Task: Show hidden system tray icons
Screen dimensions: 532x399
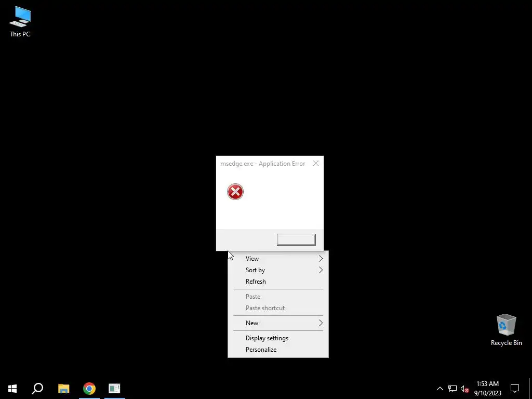Action: pos(440,389)
